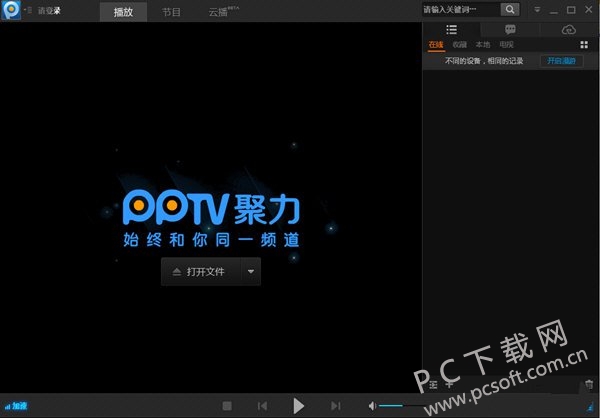The height and width of the screenshot is (418, 600).
Task: Open the 节目 tab
Action: (171, 12)
